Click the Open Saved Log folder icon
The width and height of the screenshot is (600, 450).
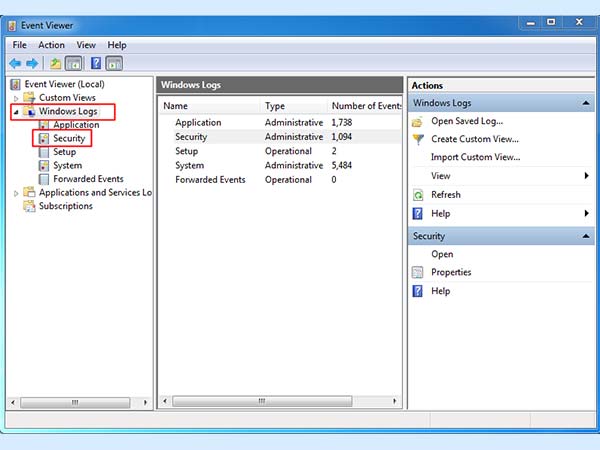[x=419, y=121]
